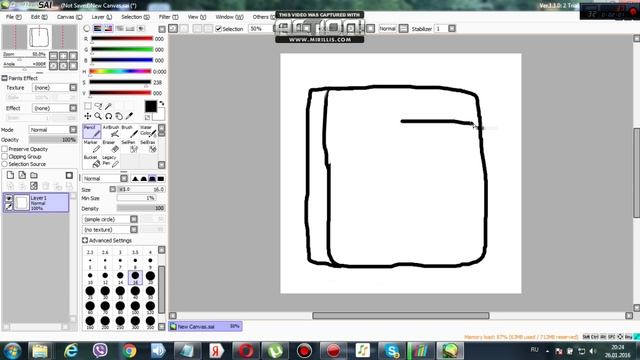Enable the Preserve Opacity checkbox

tap(4, 149)
